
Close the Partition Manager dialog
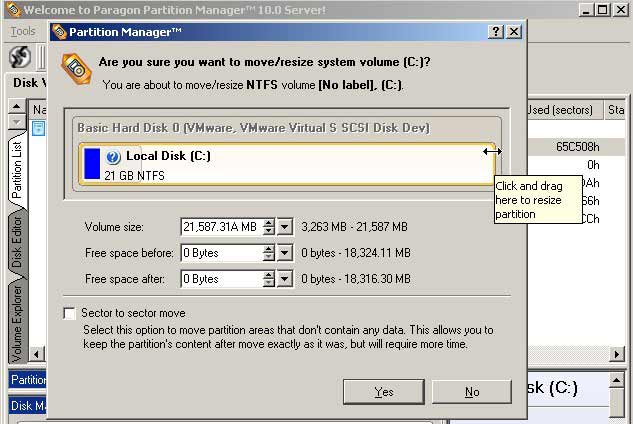pyautogui.click(x=514, y=31)
